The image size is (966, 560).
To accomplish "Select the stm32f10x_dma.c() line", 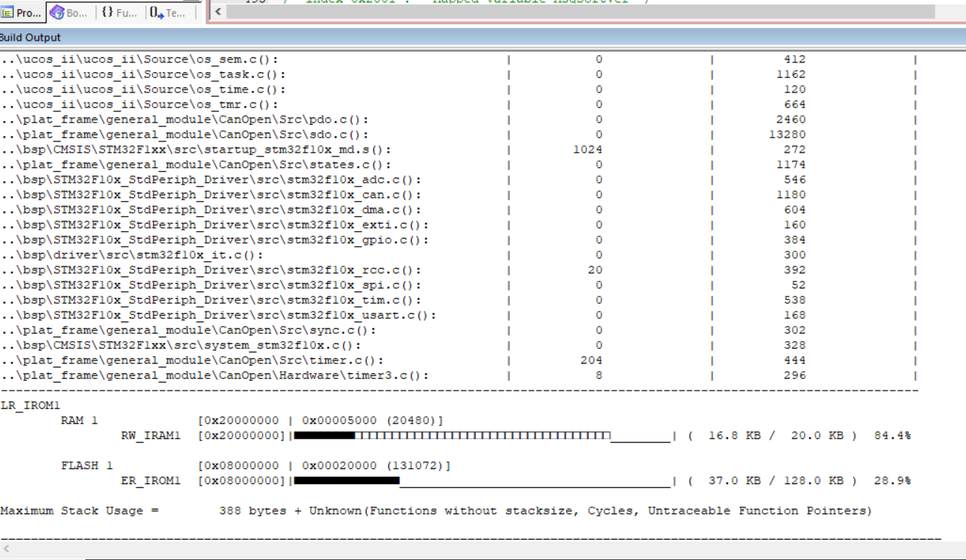I will [x=458, y=209].
